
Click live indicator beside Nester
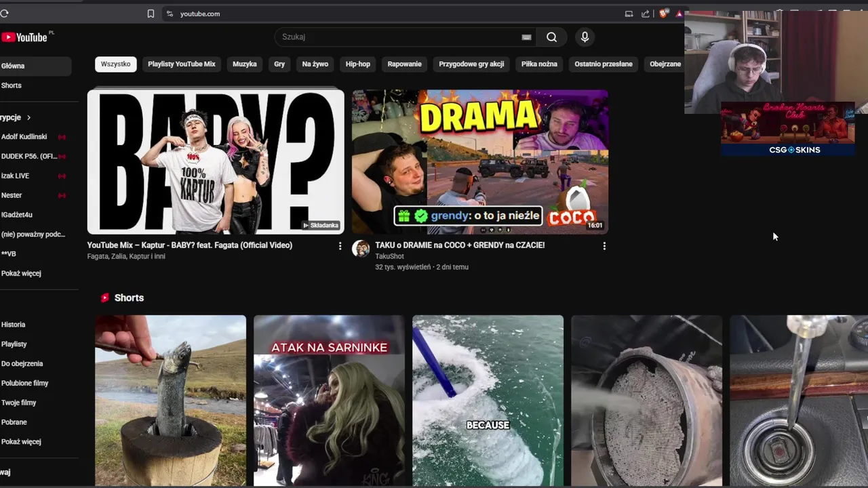tap(62, 195)
